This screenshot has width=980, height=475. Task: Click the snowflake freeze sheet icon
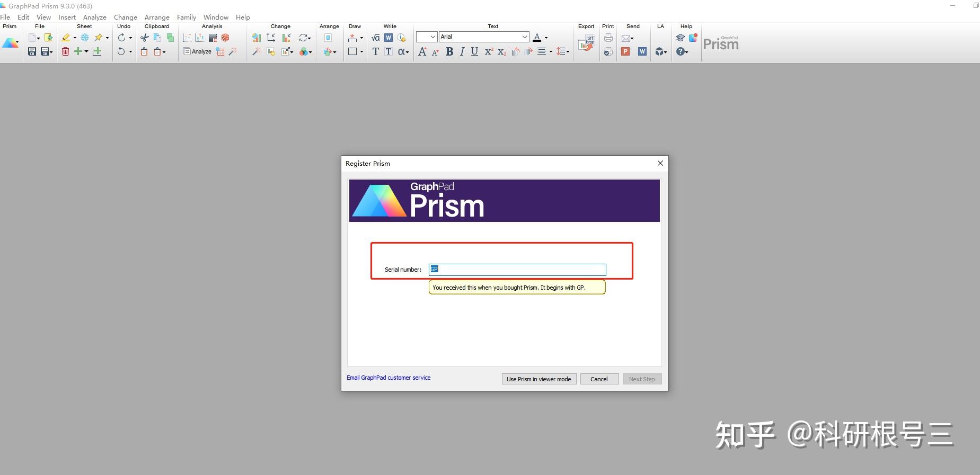click(x=85, y=38)
